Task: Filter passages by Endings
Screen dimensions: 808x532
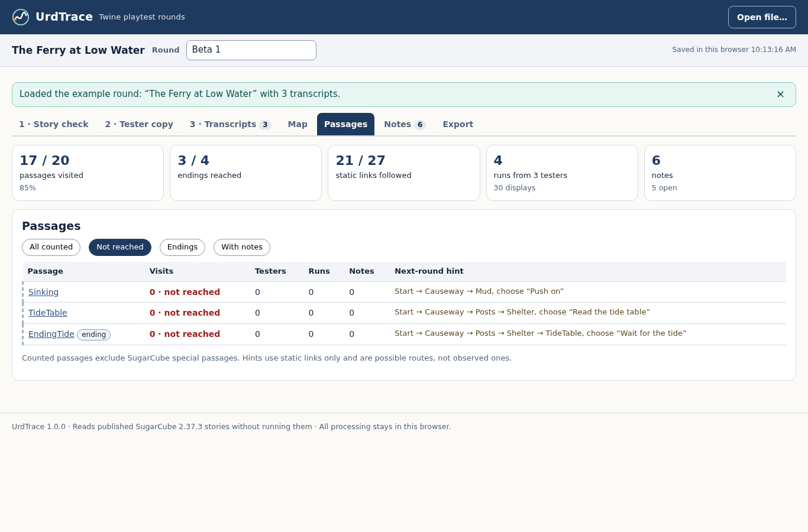Action: tap(182, 247)
